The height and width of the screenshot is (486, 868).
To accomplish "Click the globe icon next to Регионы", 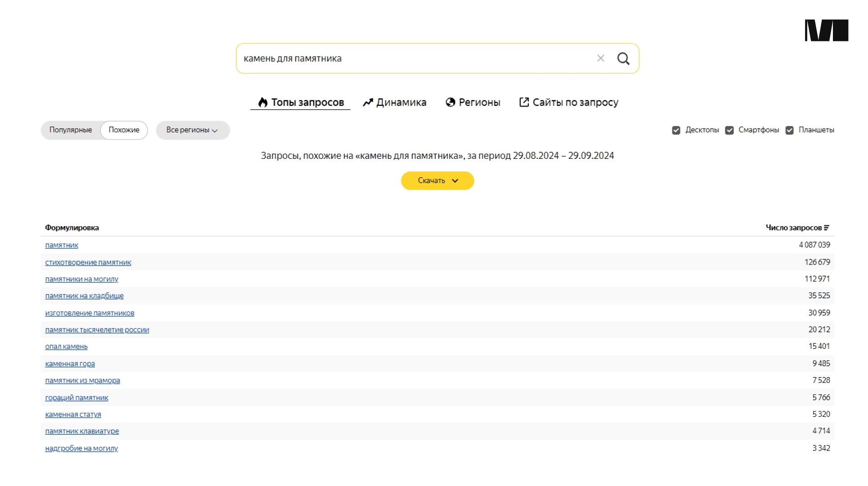I will click(x=450, y=103).
